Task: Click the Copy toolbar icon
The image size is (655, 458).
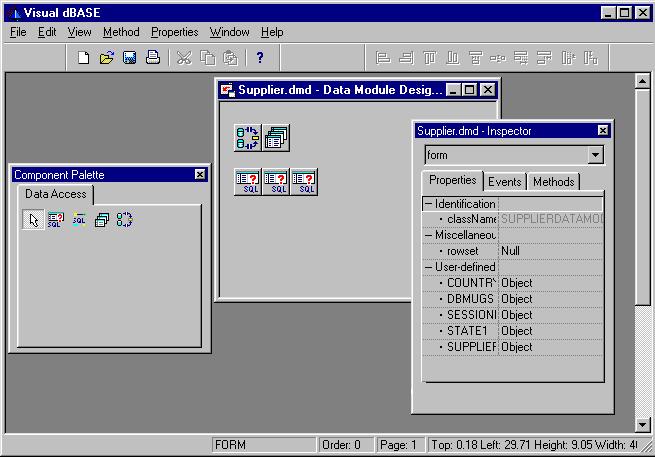Action: tap(208, 58)
